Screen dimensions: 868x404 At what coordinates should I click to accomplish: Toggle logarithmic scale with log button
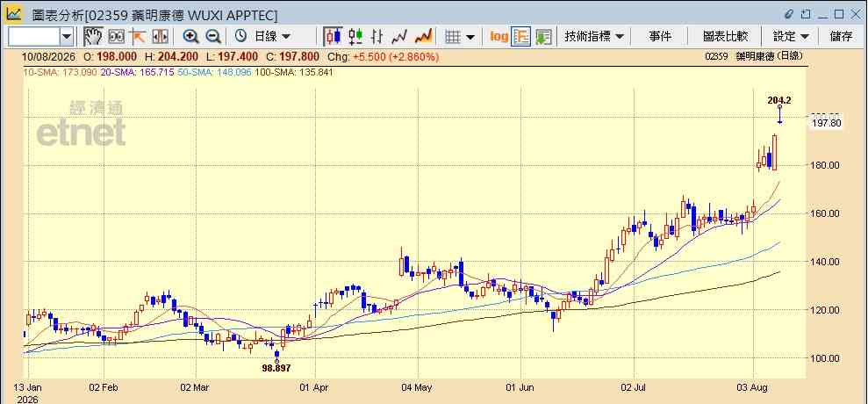coord(499,37)
